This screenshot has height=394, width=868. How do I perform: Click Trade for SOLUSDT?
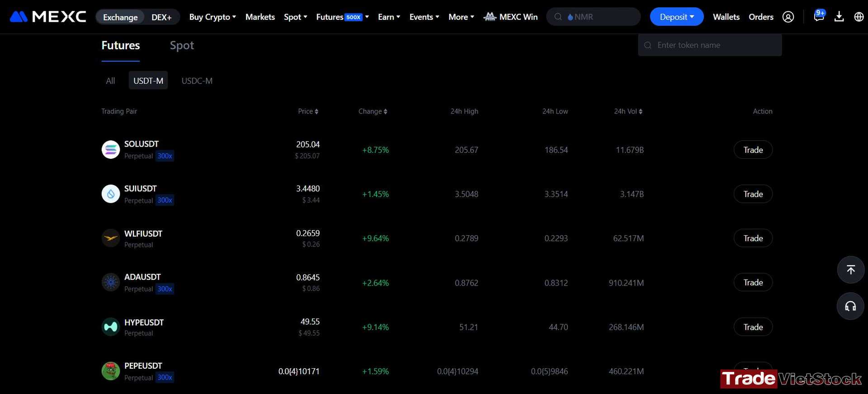[x=753, y=150]
